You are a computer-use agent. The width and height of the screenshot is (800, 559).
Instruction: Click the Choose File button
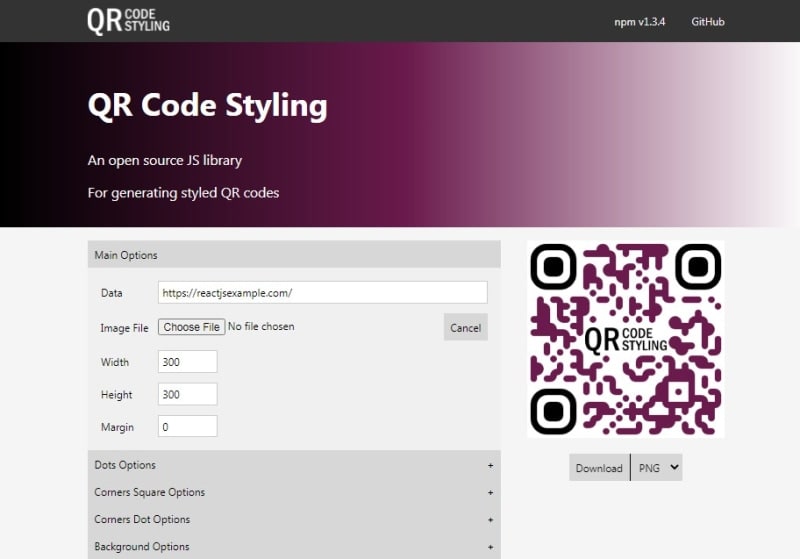click(x=191, y=327)
